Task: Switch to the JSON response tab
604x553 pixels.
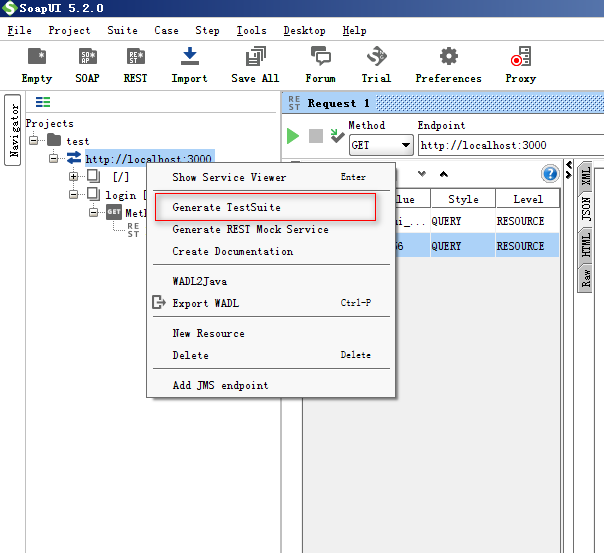Action: click(x=586, y=208)
